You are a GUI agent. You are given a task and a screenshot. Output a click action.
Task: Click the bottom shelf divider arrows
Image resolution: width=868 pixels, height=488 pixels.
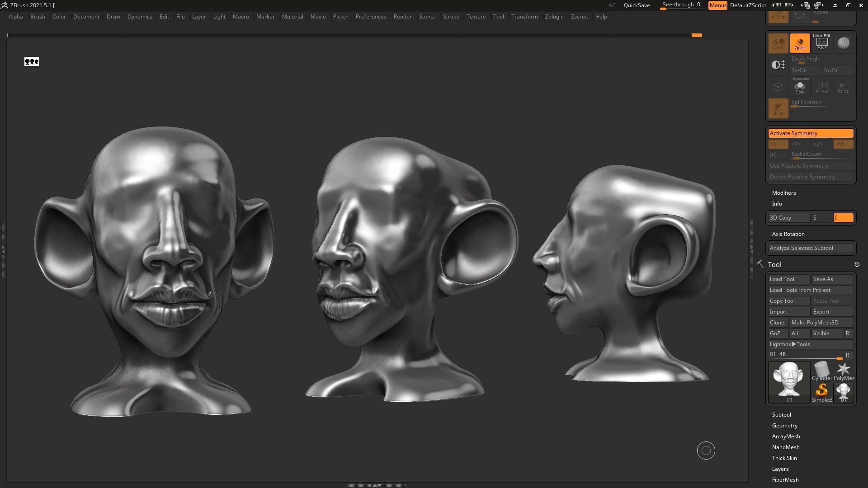pyautogui.click(x=377, y=485)
